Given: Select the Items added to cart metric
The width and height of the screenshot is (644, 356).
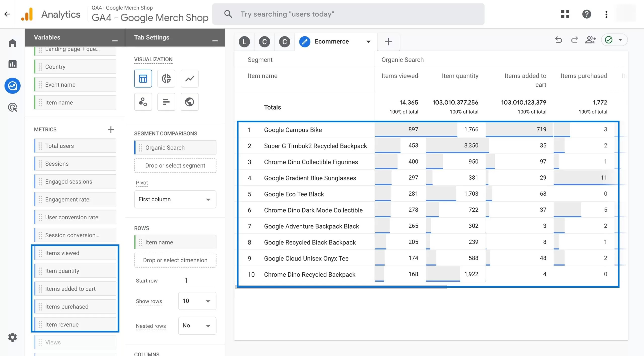Looking at the screenshot, I should 75,289.
